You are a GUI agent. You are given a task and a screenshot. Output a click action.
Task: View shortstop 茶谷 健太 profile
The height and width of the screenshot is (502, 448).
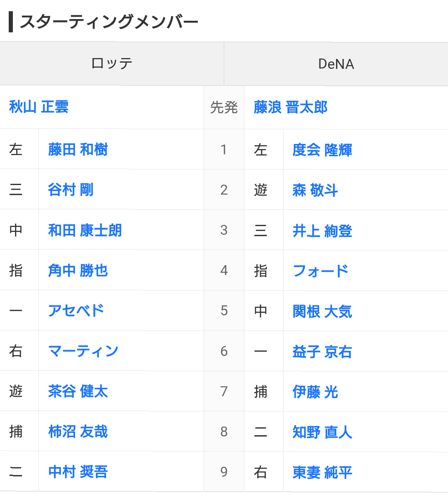[x=78, y=391]
